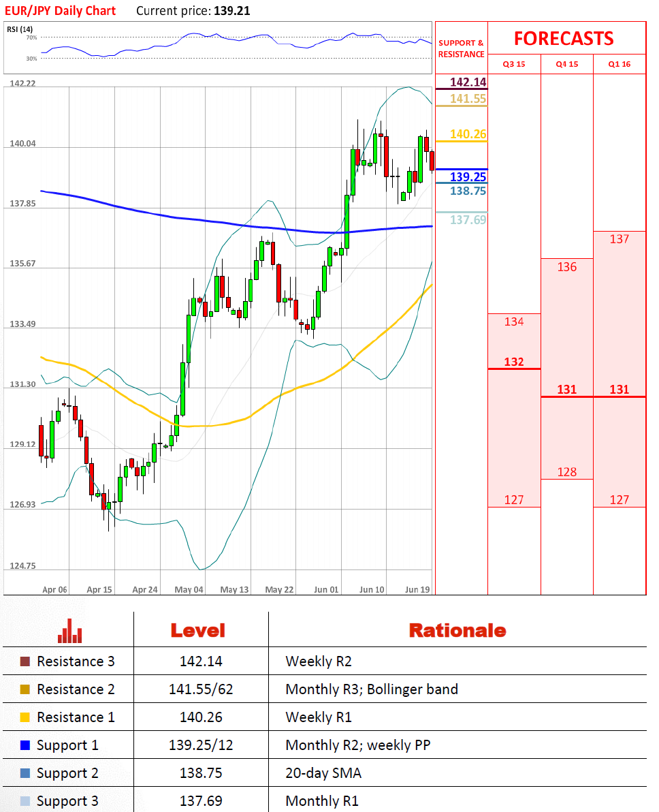
Task: Click 'Monthly R3; Bollinger band' rationale
Action: coord(372,689)
